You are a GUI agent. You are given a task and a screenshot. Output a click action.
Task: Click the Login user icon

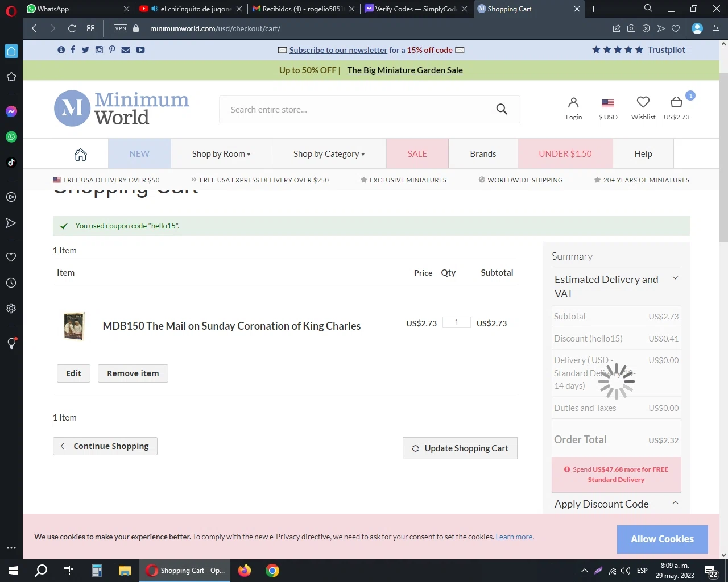[x=573, y=103]
